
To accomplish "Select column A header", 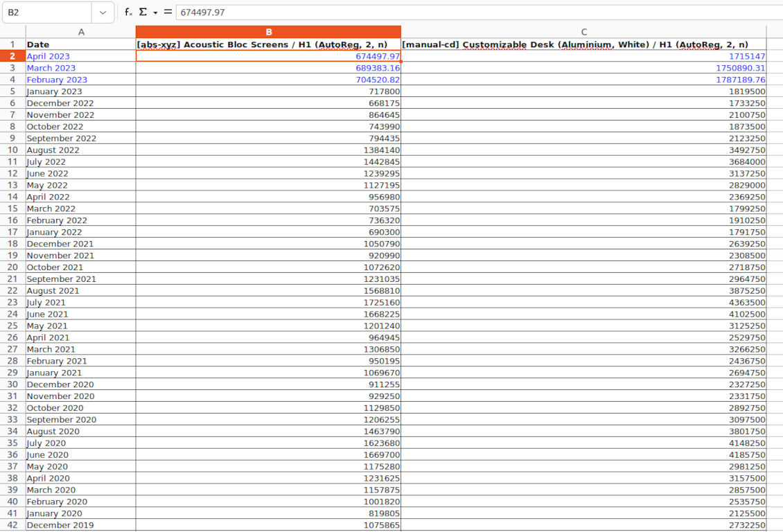I will point(81,32).
